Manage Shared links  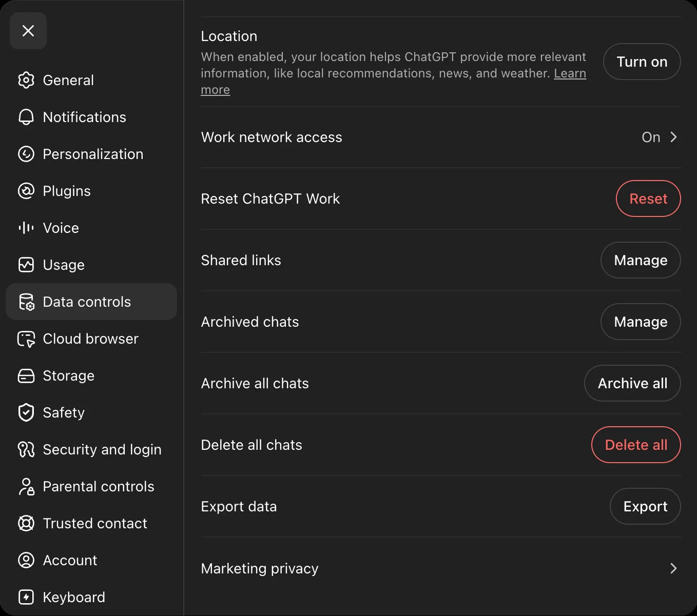[x=641, y=260]
